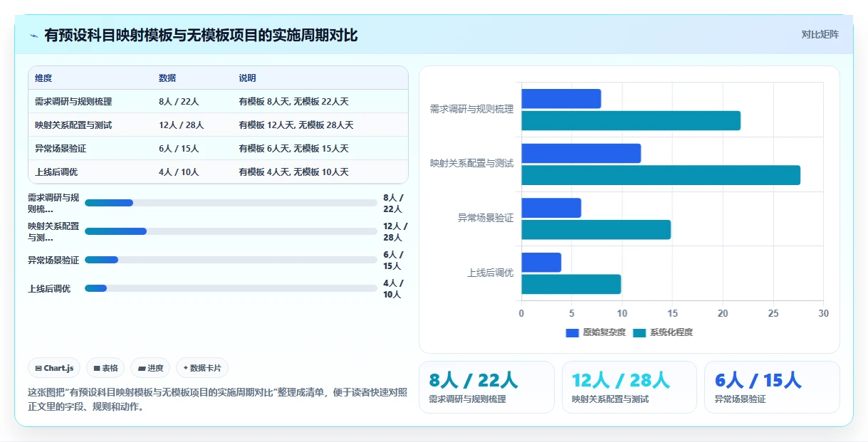Select the 对比矩阵 label in the header
The height and width of the screenshot is (442, 868).
click(820, 35)
